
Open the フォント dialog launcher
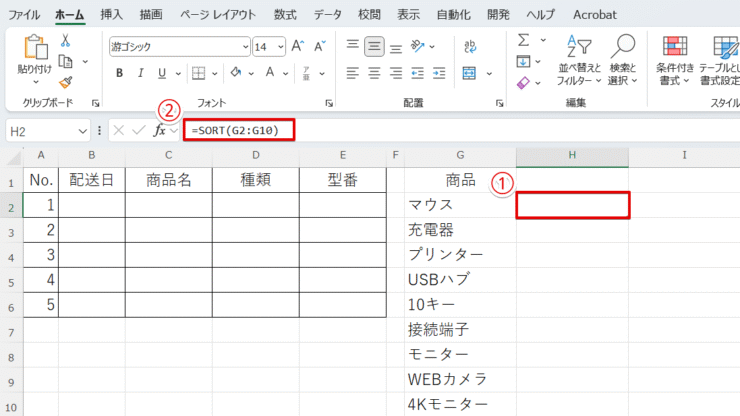click(329, 103)
